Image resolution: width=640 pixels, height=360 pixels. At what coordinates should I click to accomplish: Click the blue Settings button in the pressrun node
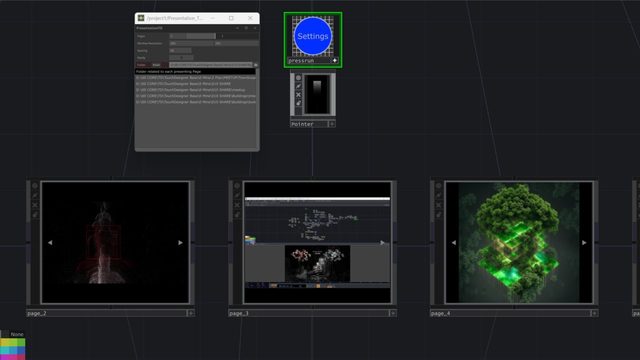point(313,36)
